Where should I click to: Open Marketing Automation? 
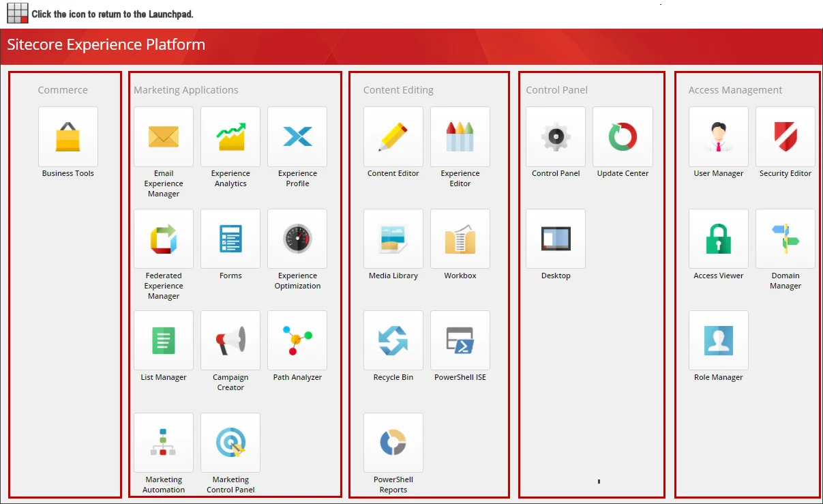tap(164, 443)
